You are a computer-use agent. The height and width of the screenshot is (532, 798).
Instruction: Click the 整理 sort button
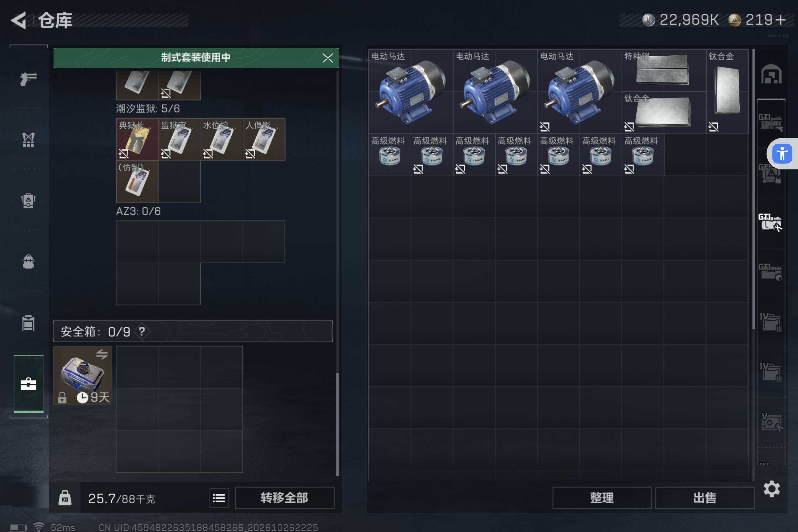pos(602,498)
